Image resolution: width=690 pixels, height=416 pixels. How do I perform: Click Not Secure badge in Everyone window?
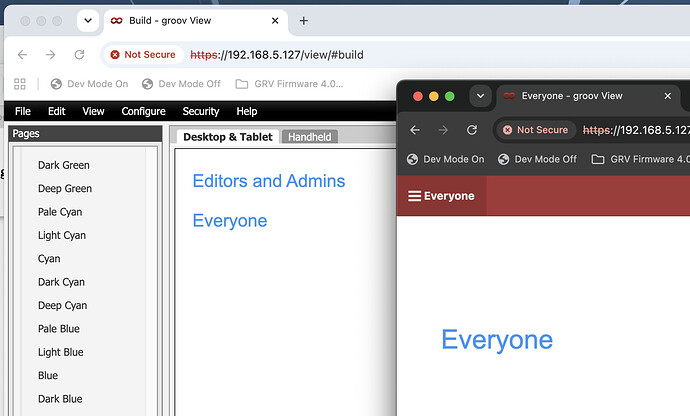[536, 130]
